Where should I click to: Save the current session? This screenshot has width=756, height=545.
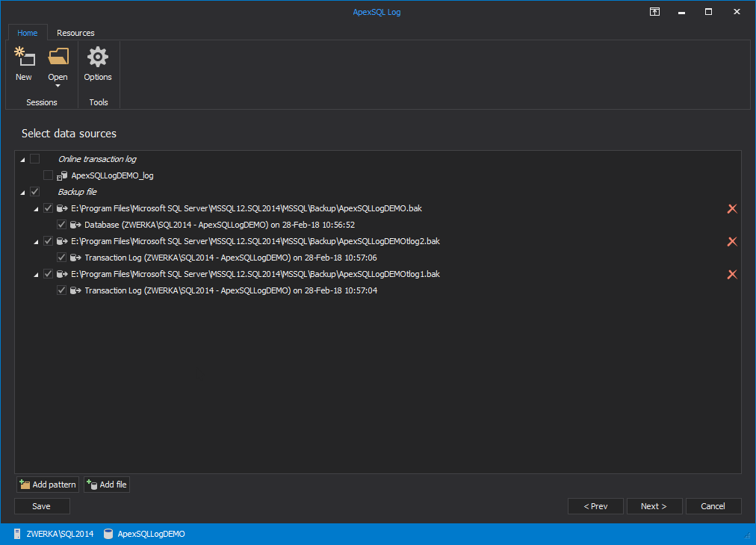pyautogui.click(x=41, y=505)
